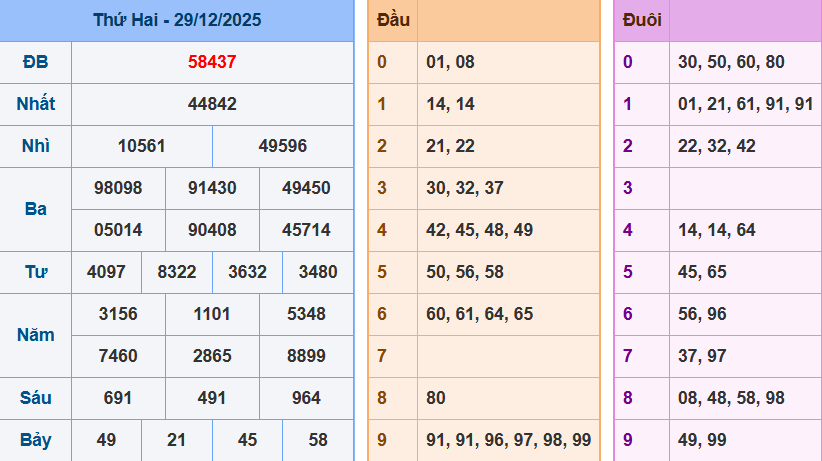Click the ĐB row label
Image resolution: width=822 pixels, height=461 pixels.
pyautogui.click(x=35, y=62)
